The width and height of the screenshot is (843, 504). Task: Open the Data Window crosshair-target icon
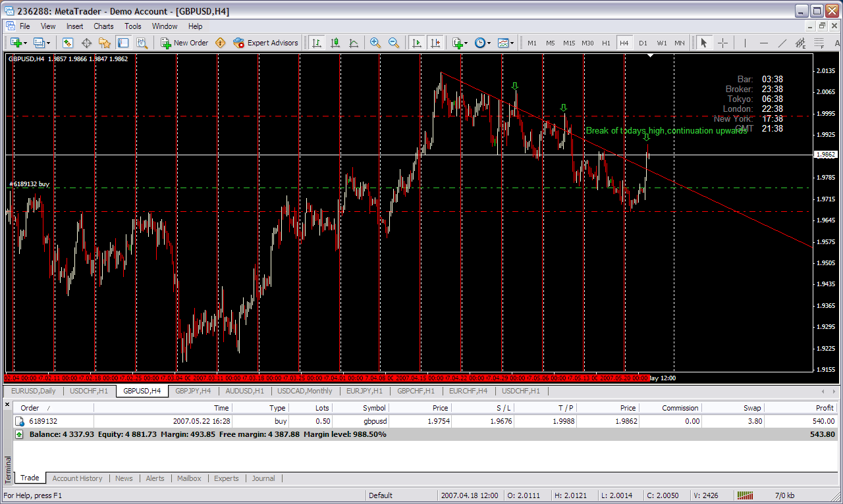pyautogui.click(x=86, y=43)
